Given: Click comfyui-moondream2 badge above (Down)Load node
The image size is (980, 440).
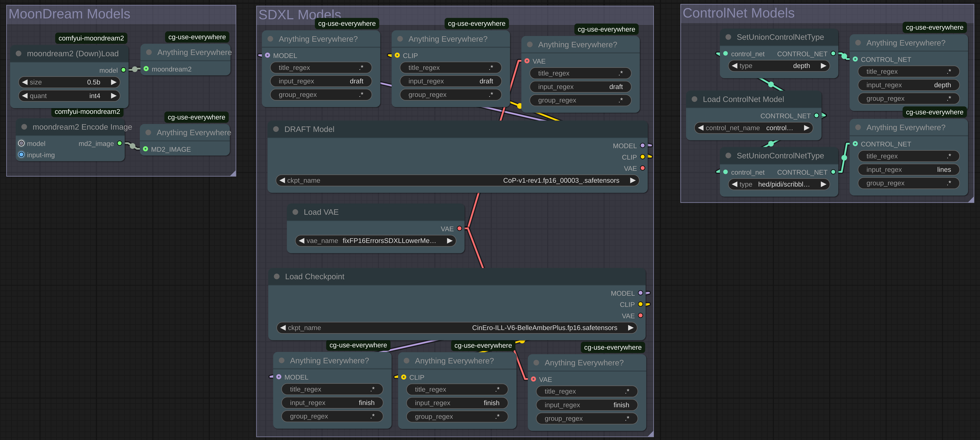Looking at the screenshot, I should tap(91, 38).
